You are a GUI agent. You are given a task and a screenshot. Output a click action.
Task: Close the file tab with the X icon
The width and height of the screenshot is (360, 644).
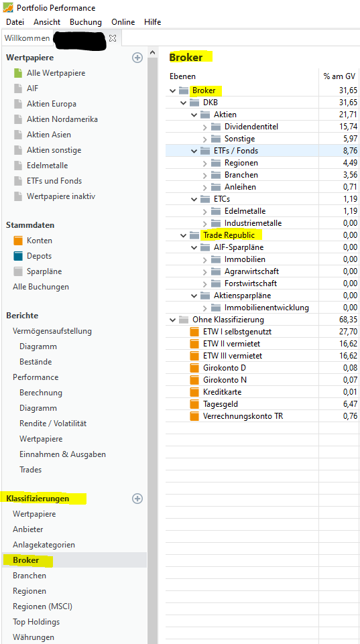tap(113, 38)
